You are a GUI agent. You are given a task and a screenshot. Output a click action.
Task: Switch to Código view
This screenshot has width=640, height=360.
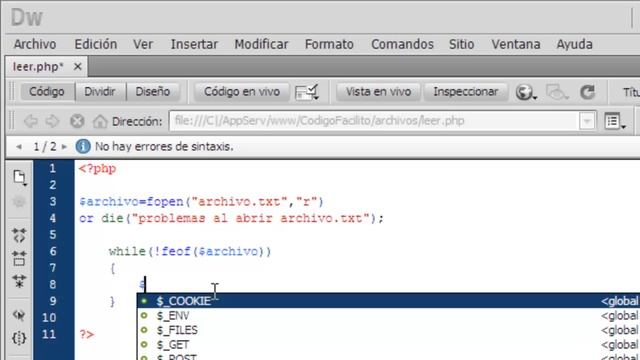click(x=47, y=91)
